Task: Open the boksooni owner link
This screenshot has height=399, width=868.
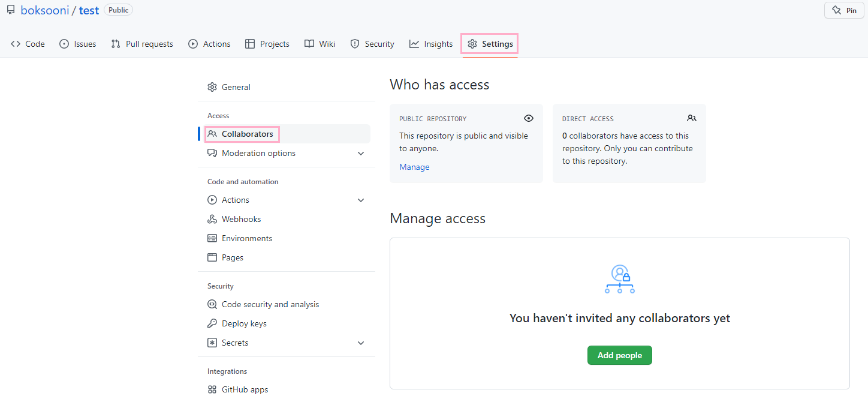Action: coord(45,10)
